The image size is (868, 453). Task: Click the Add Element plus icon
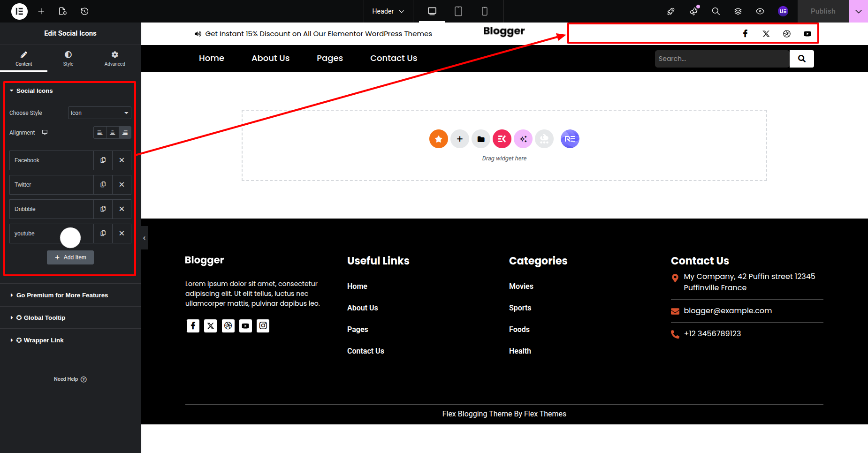point(41,11)
